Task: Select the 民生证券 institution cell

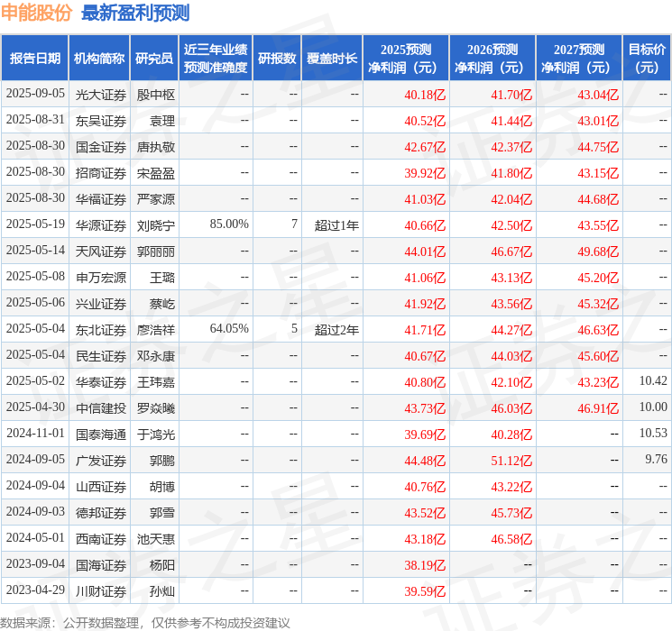Action: pyautogui.click(x=101, y=356)
